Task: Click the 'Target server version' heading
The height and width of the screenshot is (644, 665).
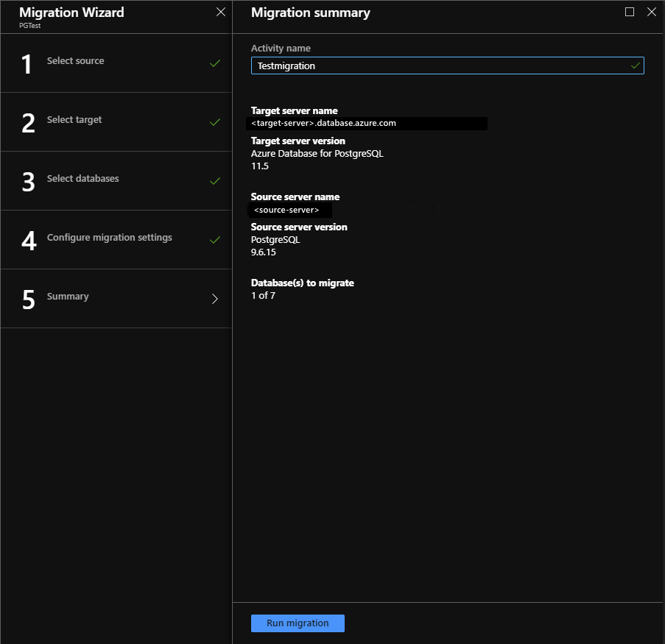Action: click(x=298, y=141)
